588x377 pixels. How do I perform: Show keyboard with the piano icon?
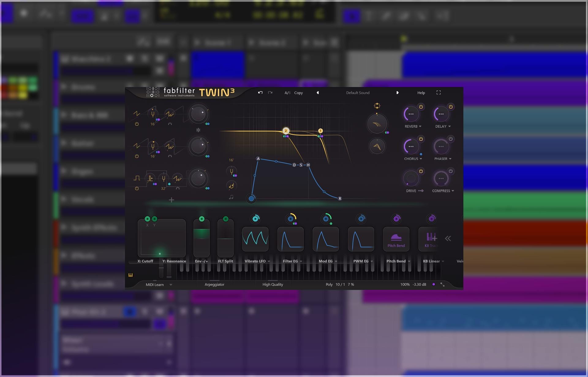click(x=130, y=275)
